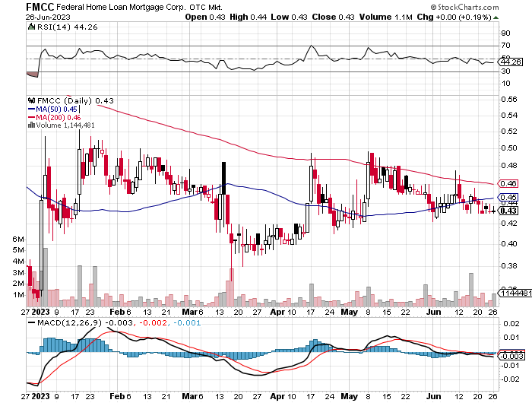The height and width of the screenshot is (403, 532).
Task: Click the MACD axis label -0.02
Action: (510, 379)
